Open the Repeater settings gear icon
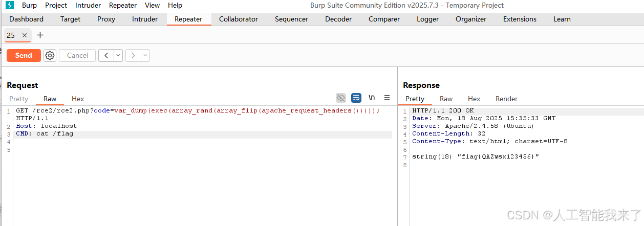 click(50, 55)
